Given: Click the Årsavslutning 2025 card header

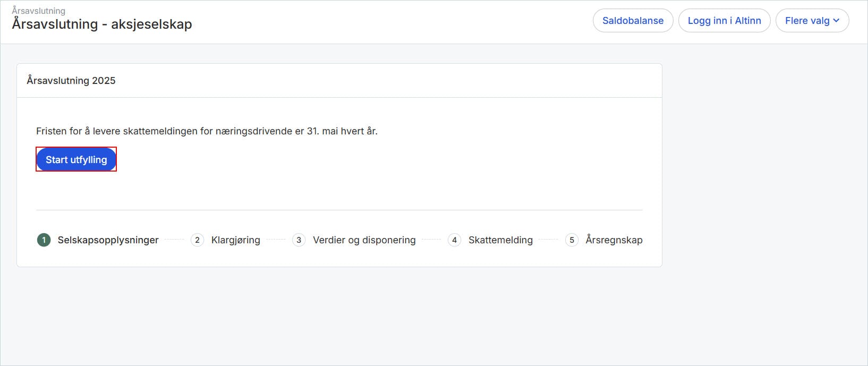Looking at the screenshot, I should pyautogui.click(x=71, y=81).
